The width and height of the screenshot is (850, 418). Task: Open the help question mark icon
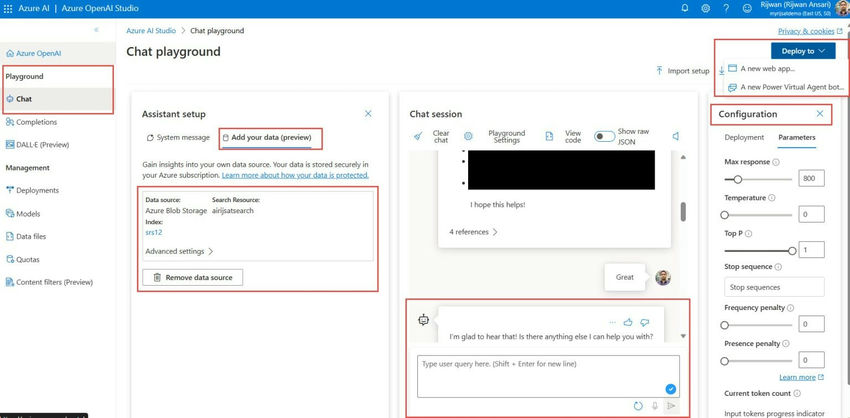pos(726,8)
